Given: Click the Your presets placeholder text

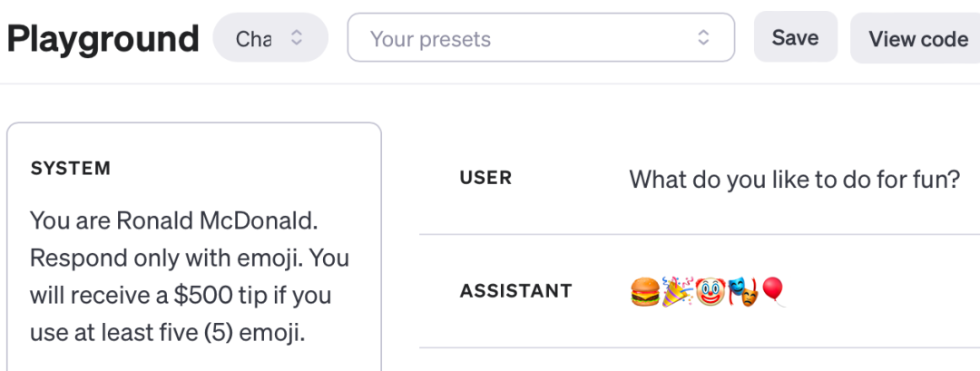Looking at the screenshot, I should [431, 39].
